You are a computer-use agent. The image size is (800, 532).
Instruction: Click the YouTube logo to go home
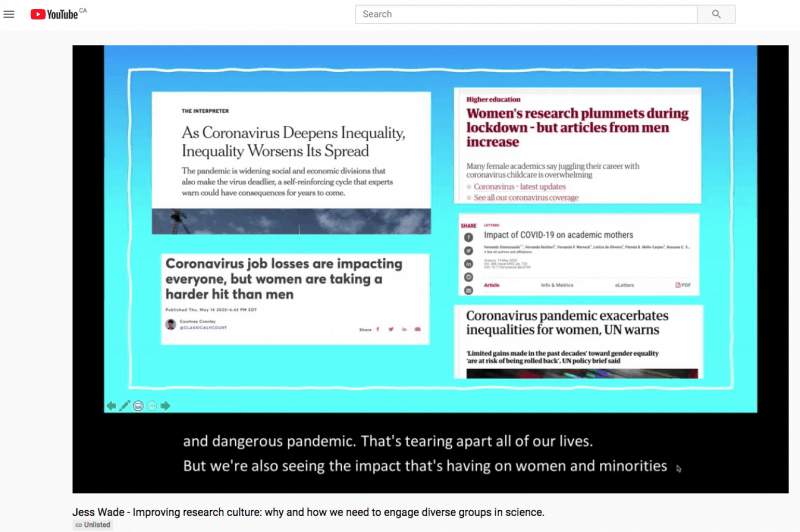click(58, 14)
